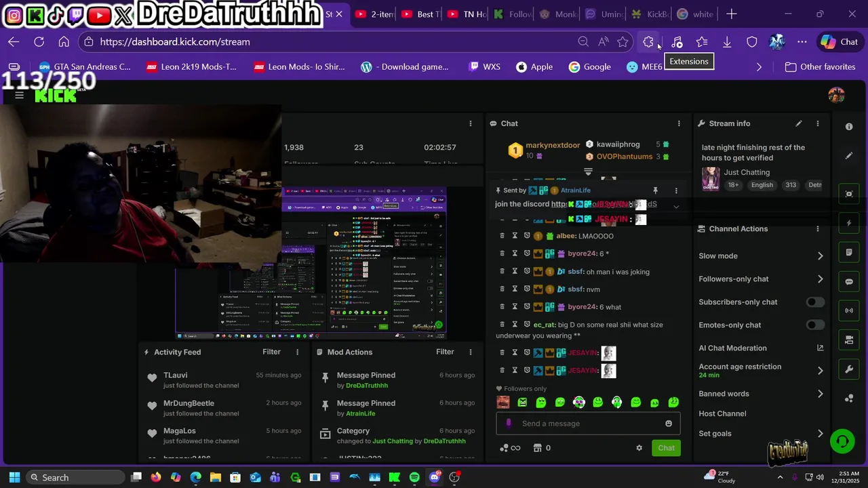The height and width of the screenshot is (488, 868).
Task: Click the lightning bolt sidebar icon
Action: [x=849, y=223]
